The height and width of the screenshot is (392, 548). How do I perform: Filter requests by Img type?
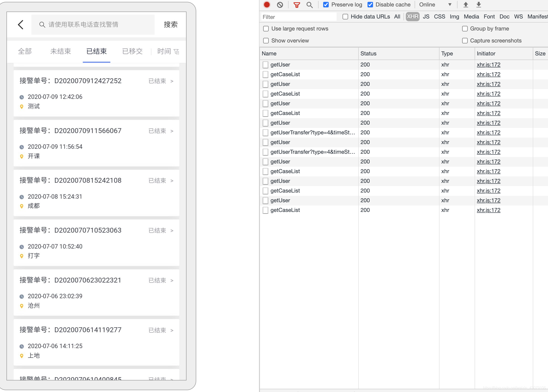454,17
